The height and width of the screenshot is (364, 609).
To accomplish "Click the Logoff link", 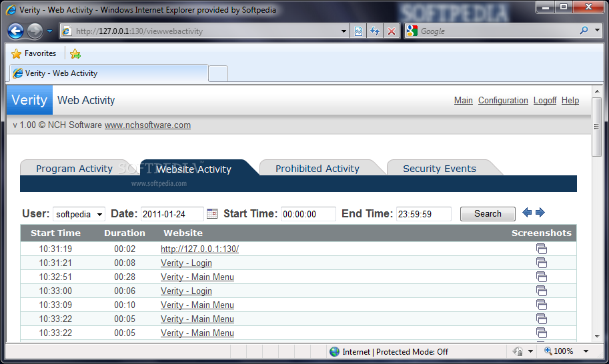I will (544, 101).
